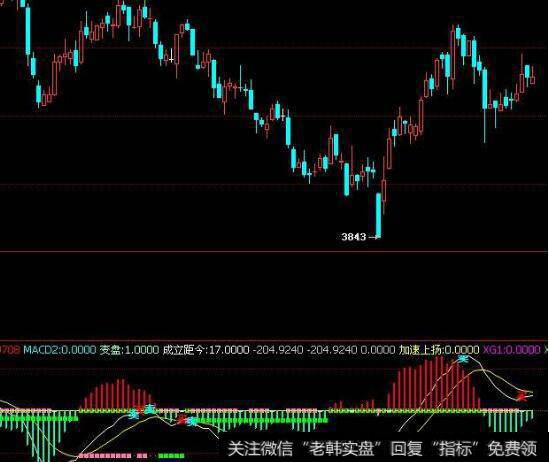
Task: Click the 加速上扬:0.0000 indicator readout
Action: tap(439, 350)
